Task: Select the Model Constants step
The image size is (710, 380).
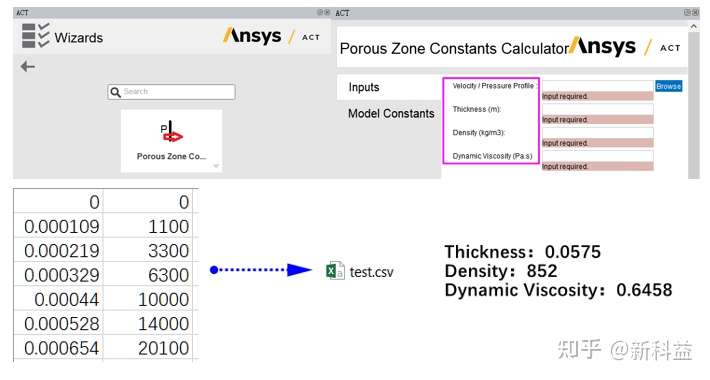Action: click(x=391, y=113)
